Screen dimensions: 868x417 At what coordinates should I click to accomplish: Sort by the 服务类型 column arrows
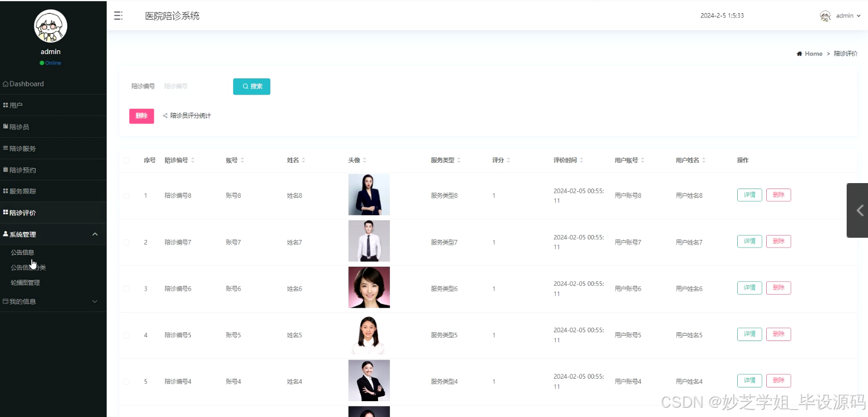pos(459,160)
